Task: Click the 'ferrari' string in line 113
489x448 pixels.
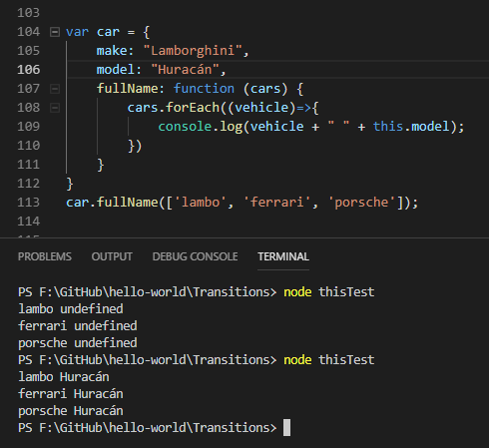Action: pos(277,203)
